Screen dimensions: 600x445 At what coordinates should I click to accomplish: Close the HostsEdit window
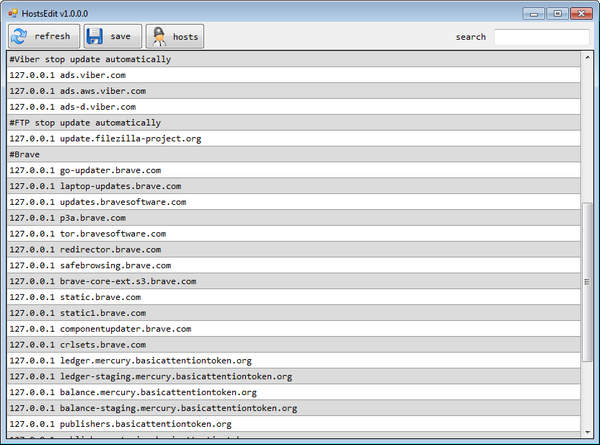(x=581, y=14)
